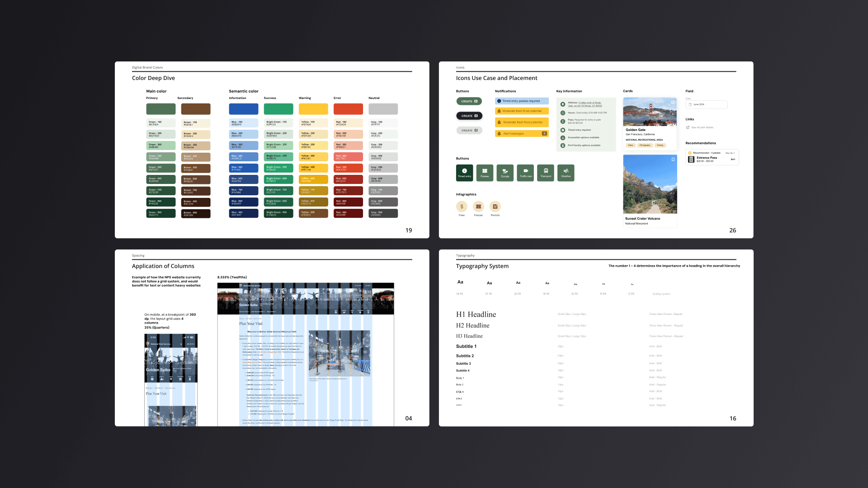Select the Donate heart-hand icon button
The width and height of the screenshot is (868, 488).
coord(505,173)
